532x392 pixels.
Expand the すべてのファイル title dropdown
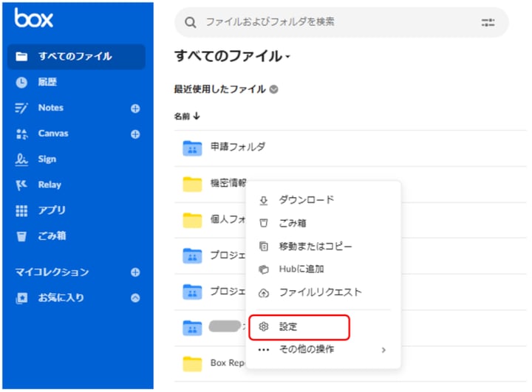tap(287, 57)
